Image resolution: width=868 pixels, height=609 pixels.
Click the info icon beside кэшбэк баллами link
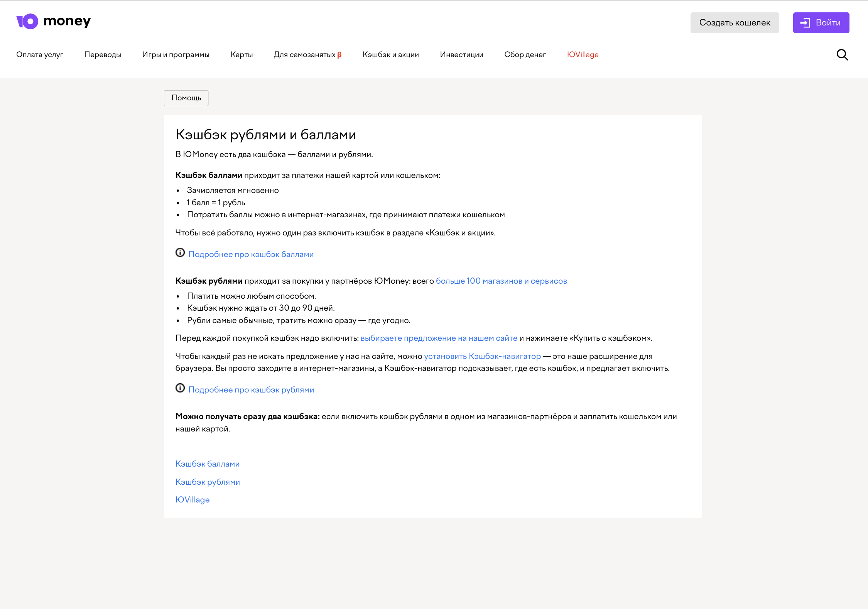[180, 252]
